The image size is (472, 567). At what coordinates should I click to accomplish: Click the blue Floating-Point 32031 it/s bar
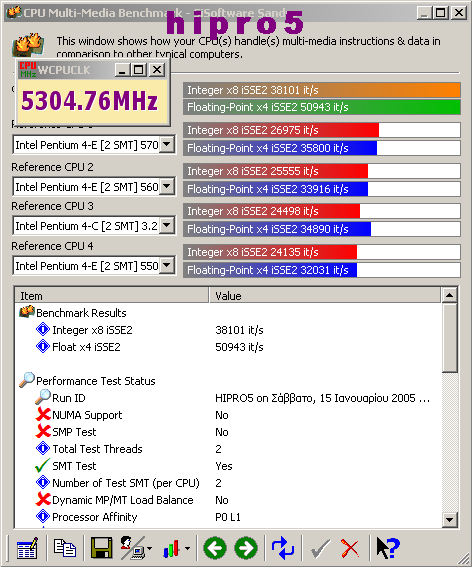(x=270, y=270)
